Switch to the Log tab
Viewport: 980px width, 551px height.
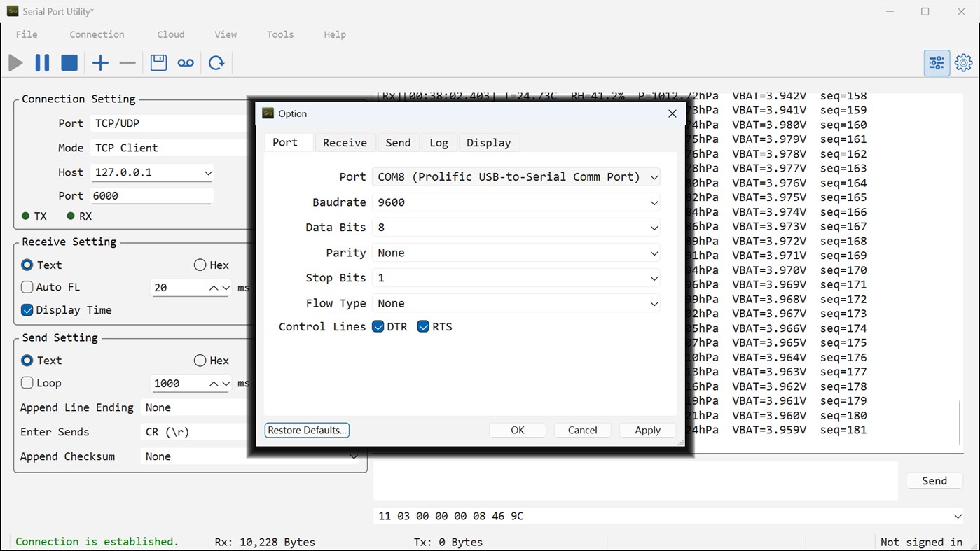(x=439, y=143)
